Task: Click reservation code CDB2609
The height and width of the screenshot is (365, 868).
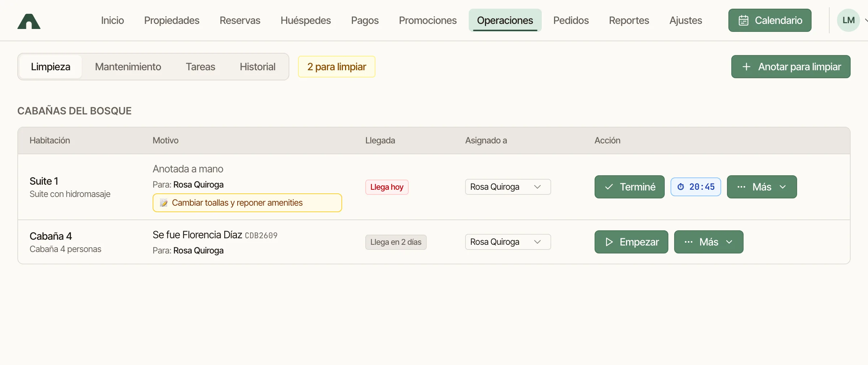Action: click(261, 235)
